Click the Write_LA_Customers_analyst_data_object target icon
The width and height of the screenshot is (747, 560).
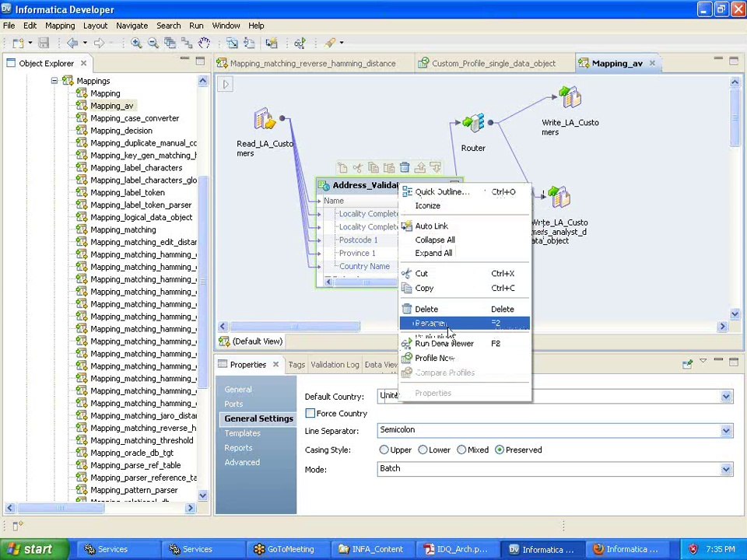tap(559, 197)
